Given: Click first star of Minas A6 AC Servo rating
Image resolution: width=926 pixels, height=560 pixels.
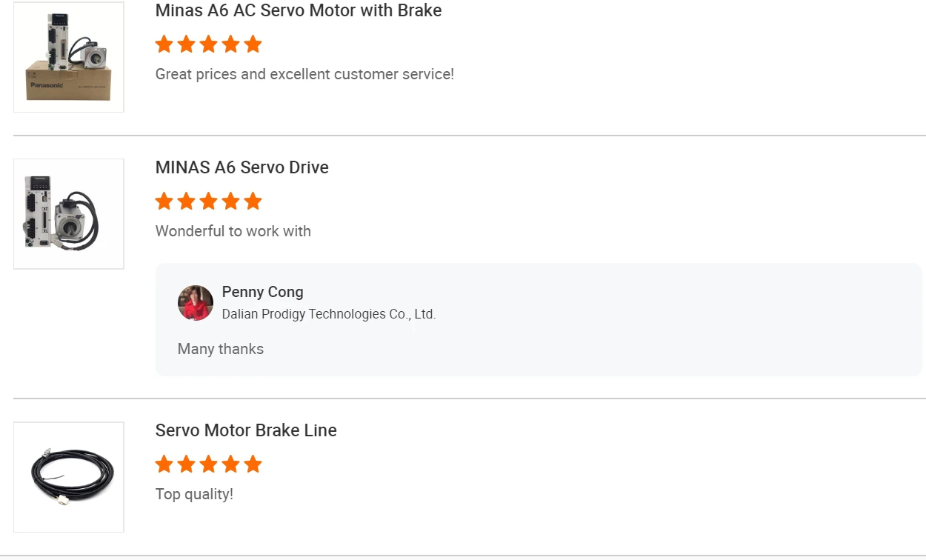Looking at the screenshot, I should click(164, 44).
